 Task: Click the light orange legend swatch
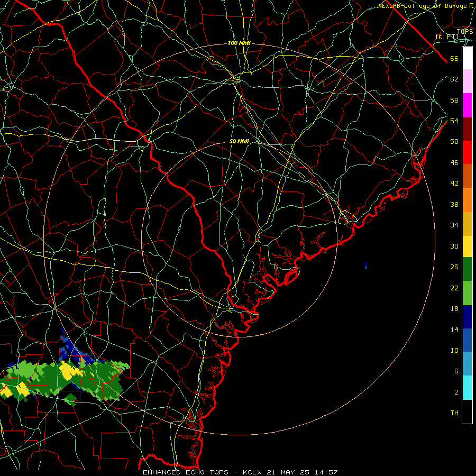(x=467, y=200)
